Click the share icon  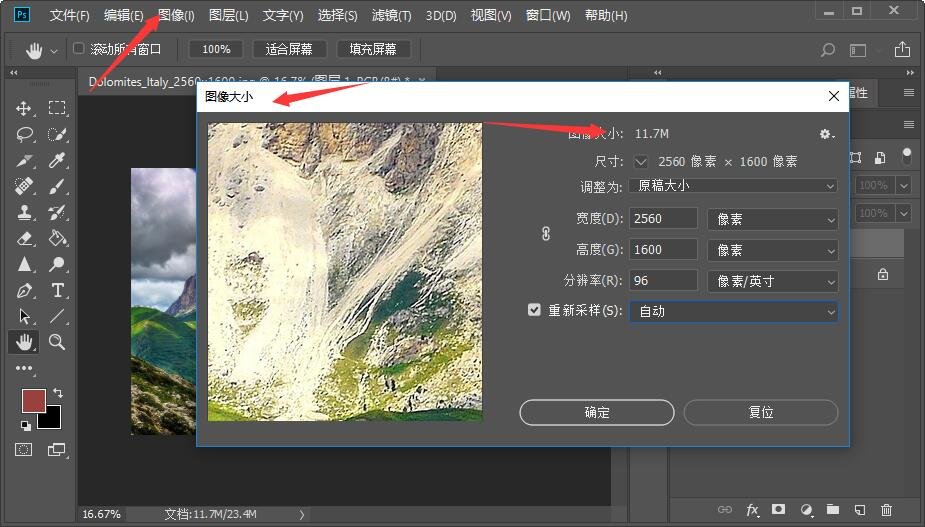[902, 49]
